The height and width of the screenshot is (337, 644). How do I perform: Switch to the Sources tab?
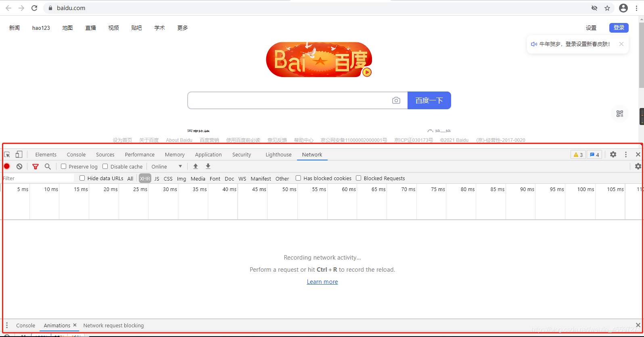pos(105,154)
